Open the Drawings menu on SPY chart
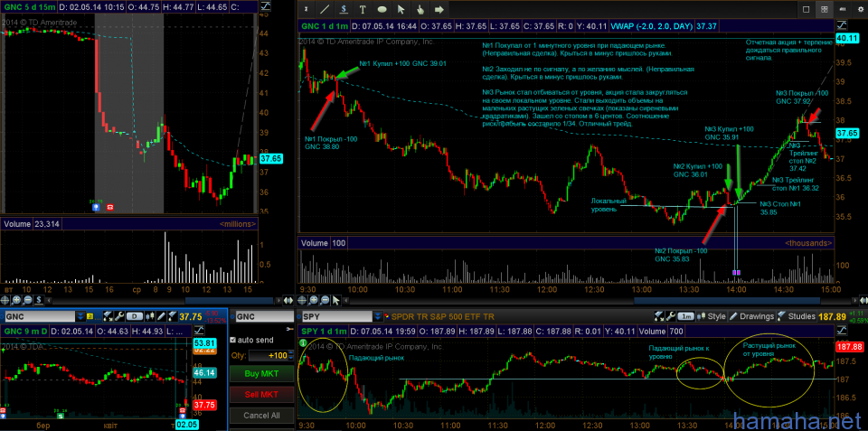Viewport: 868px width, 431px height. point(751,316)
